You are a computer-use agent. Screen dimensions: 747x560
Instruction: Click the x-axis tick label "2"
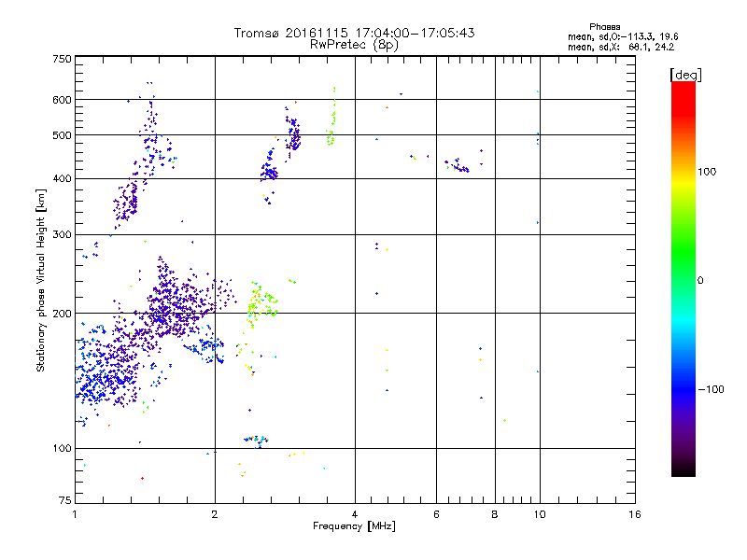click(x=215, y=514)
